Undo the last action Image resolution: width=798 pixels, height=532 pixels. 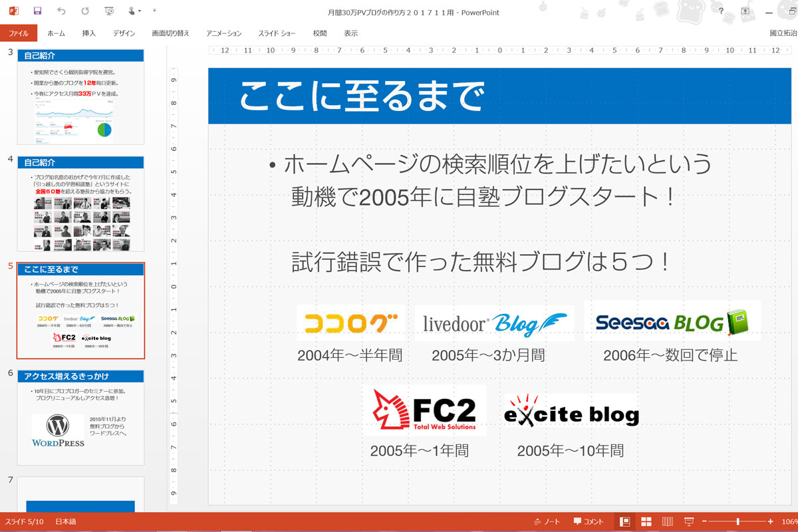(61, 11)
